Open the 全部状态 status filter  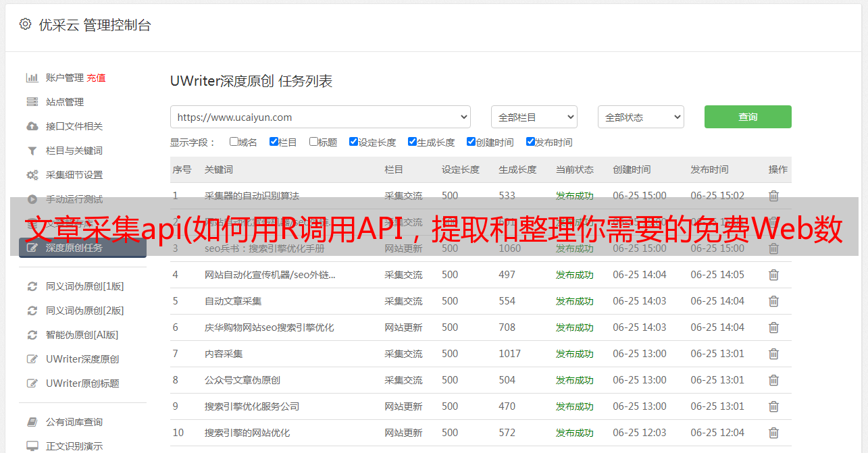[x=640, y=117]
